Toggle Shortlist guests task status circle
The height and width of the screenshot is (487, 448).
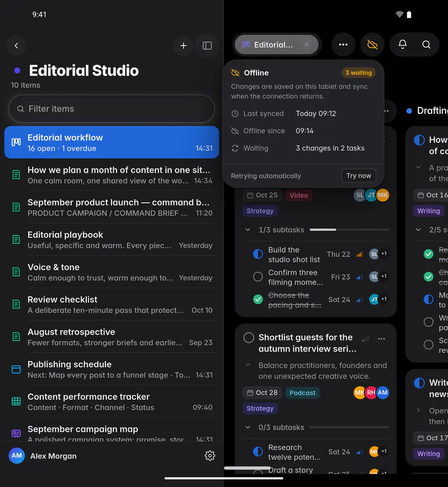(249, 338)
